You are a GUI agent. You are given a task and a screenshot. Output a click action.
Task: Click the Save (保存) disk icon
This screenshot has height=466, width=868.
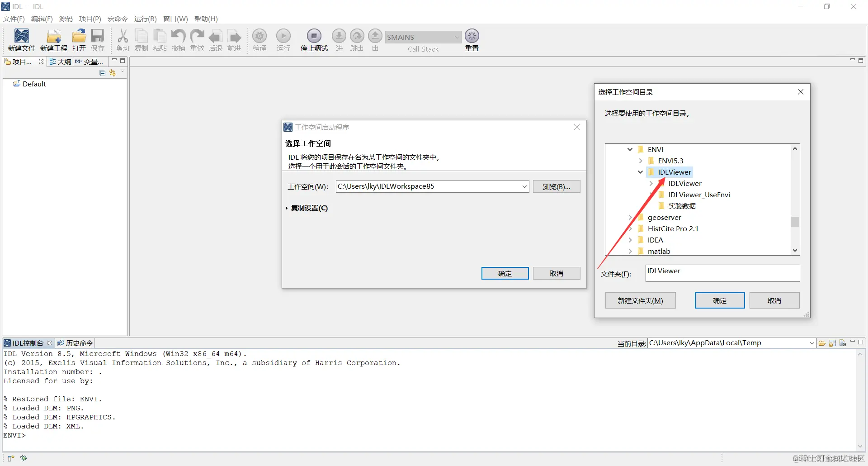[x=98, y=36]
